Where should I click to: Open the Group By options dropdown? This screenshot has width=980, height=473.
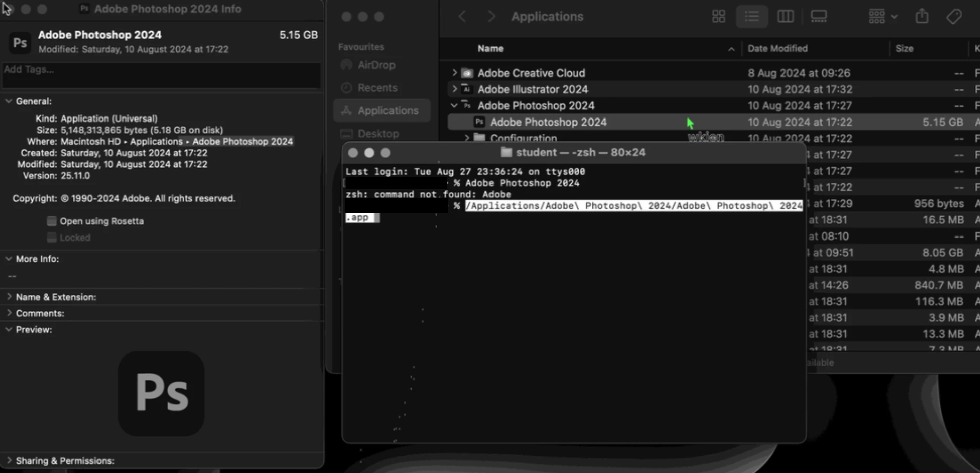point(883,17)
